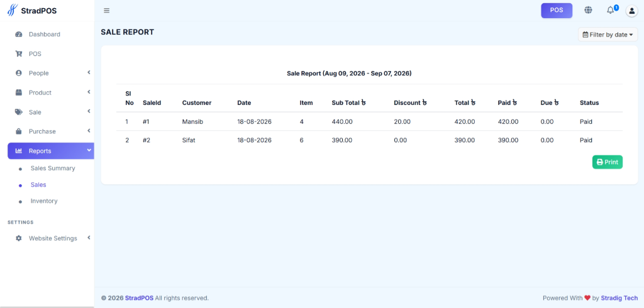
Task: Expand the Purchase menu chevron
Action: [89, 131]
